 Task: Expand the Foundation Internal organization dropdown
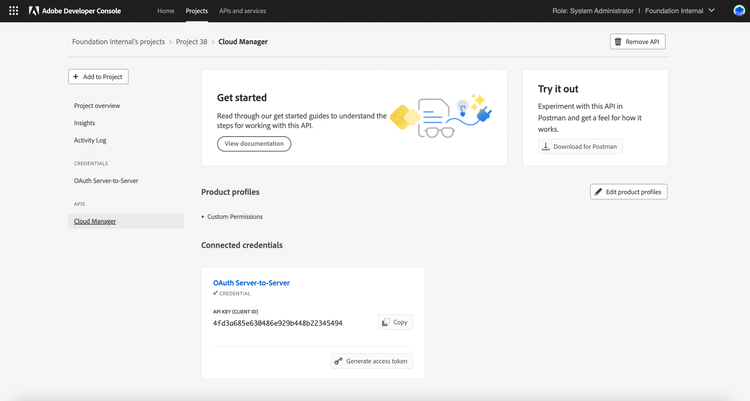(680, 11)
